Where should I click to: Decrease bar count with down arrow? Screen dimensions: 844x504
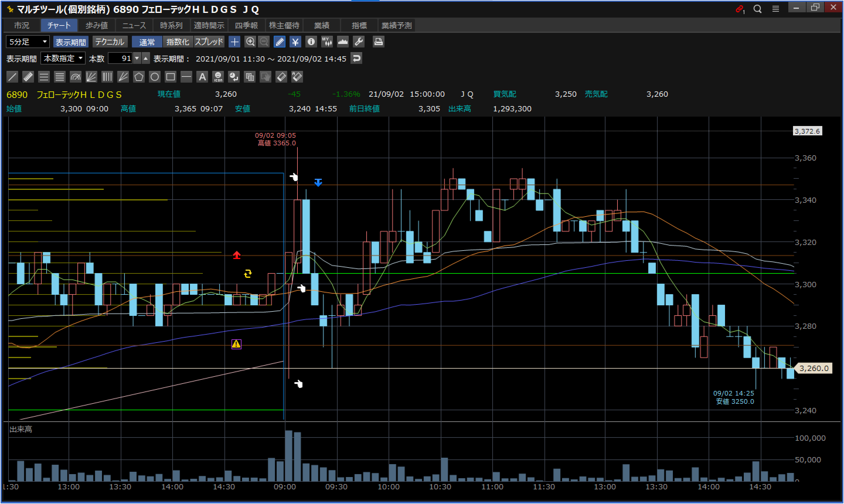point(137,58)
